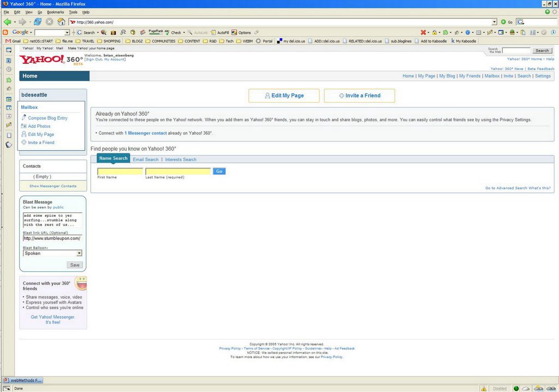The image size is (559, 392).
Task: Click the Add Photos sidebar link
Action: pos(39,126)
